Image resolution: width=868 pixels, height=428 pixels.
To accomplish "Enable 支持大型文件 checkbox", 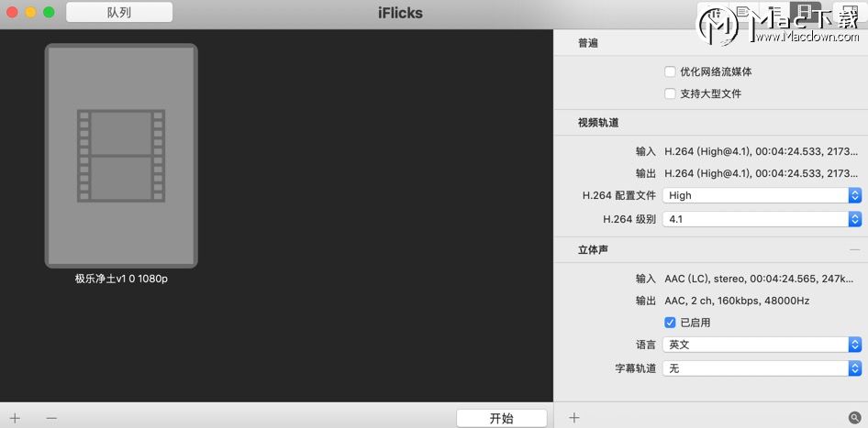I will [670, 93].
